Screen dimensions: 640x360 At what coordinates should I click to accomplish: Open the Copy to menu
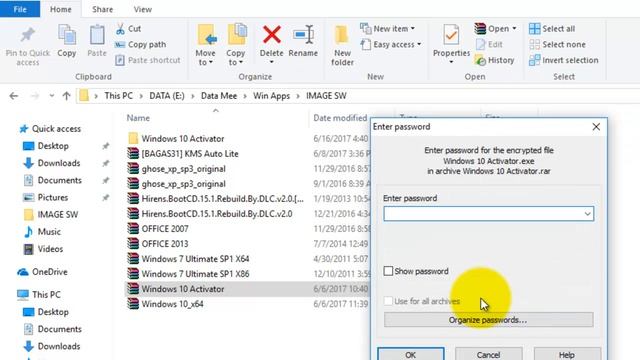236,45
